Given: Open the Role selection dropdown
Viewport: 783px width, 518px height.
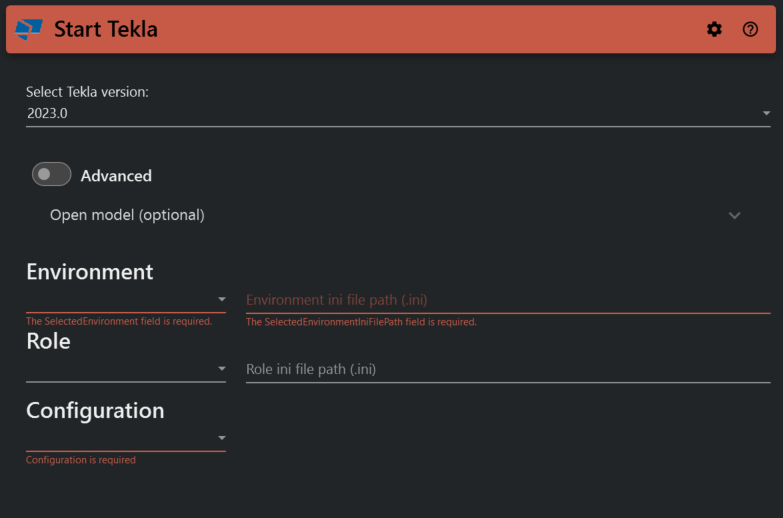Looking at the screenshot, I should [x=126, y=369].
